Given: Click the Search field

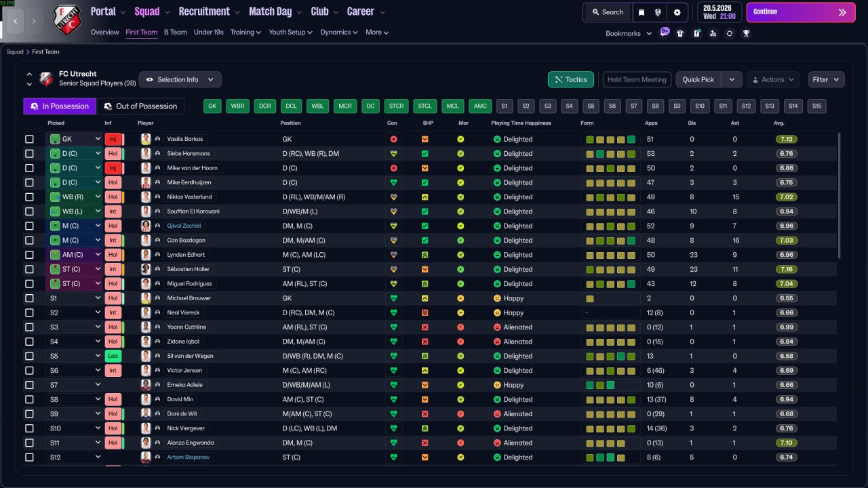Looking at the screenshot, I should tap(607, 12).
